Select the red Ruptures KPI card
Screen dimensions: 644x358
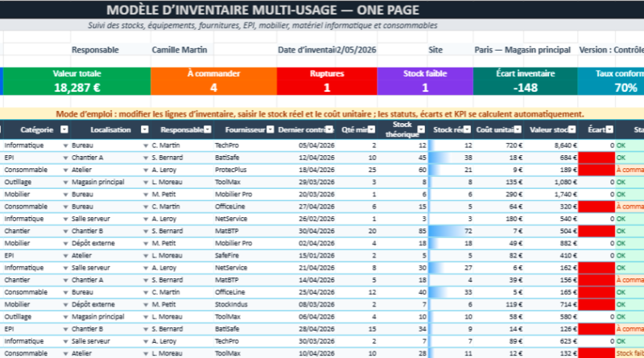point(327,81)
